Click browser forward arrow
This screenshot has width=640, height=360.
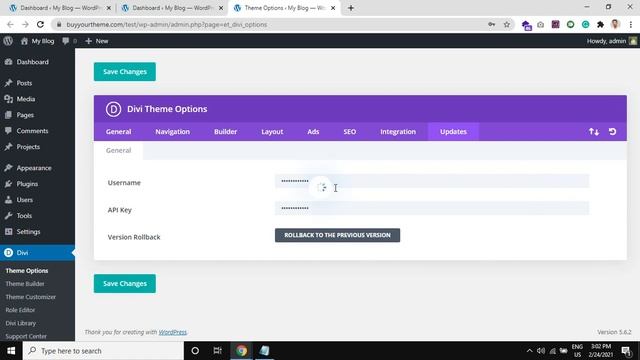pos(25,24)
